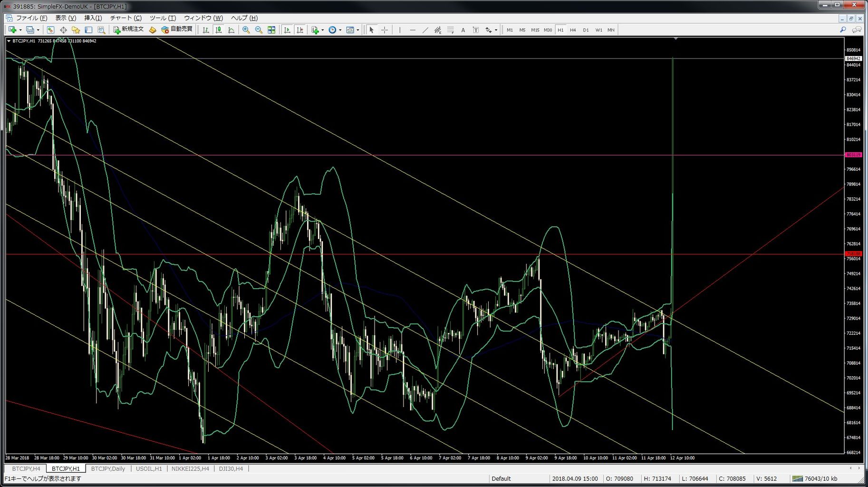868x487 pixels.
Task: Select the arrows drawing tool
Action: click(488, 30)
